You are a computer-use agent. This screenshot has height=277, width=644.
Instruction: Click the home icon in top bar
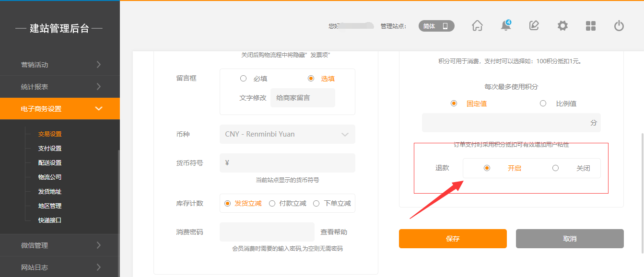[477, 26]
